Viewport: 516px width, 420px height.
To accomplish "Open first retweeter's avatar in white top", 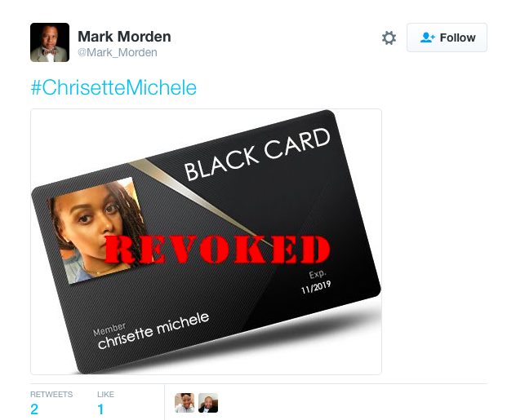I will pos(185,403).
